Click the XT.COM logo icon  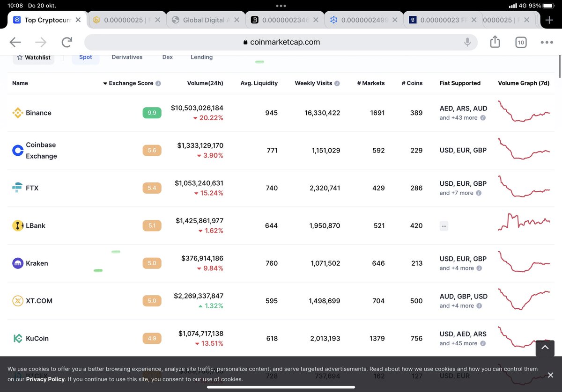(x=18, y=301)
